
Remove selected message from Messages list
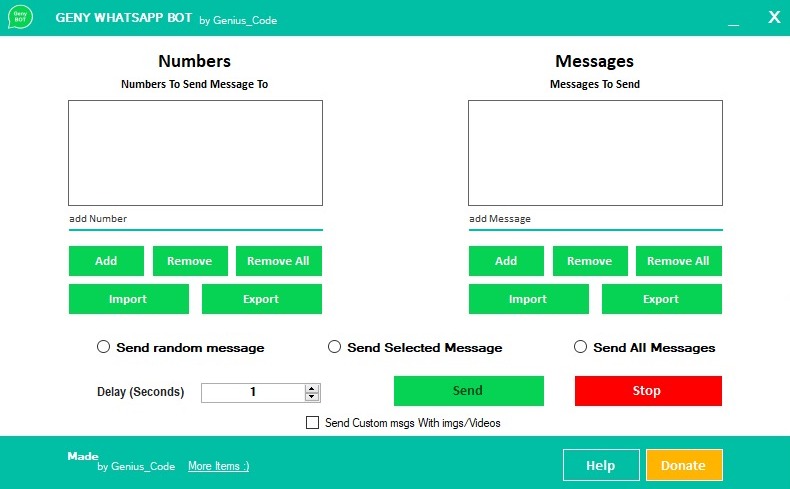590,261
